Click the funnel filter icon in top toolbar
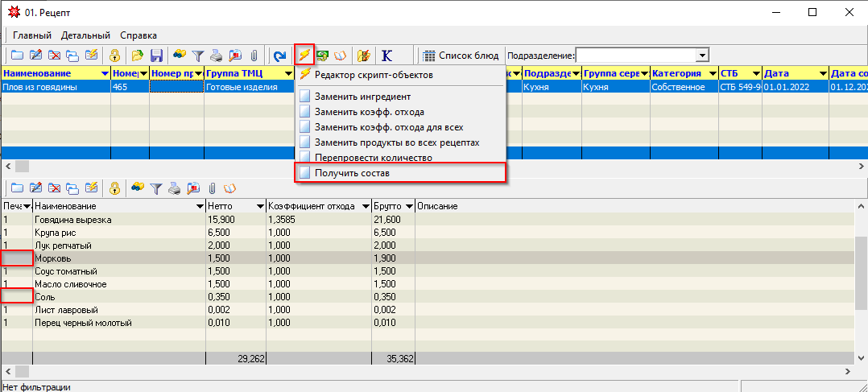This screenshot has height=392, width=868. pos(198,56)
